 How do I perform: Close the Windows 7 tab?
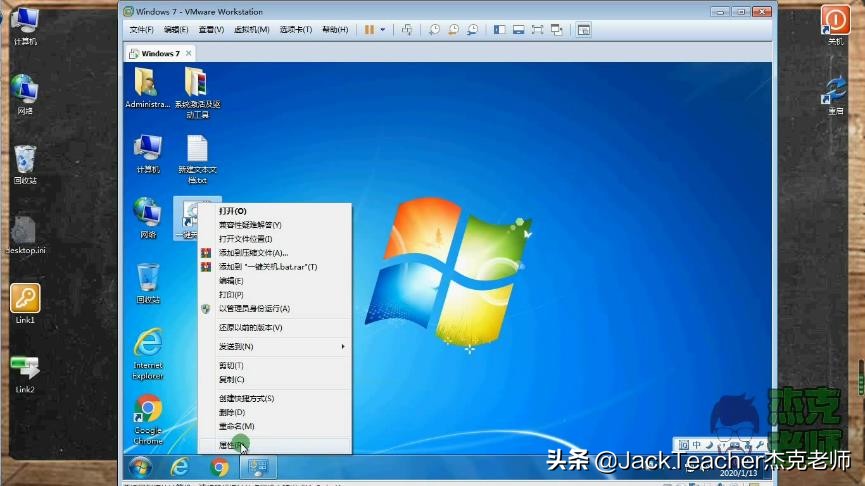[189, 53]
